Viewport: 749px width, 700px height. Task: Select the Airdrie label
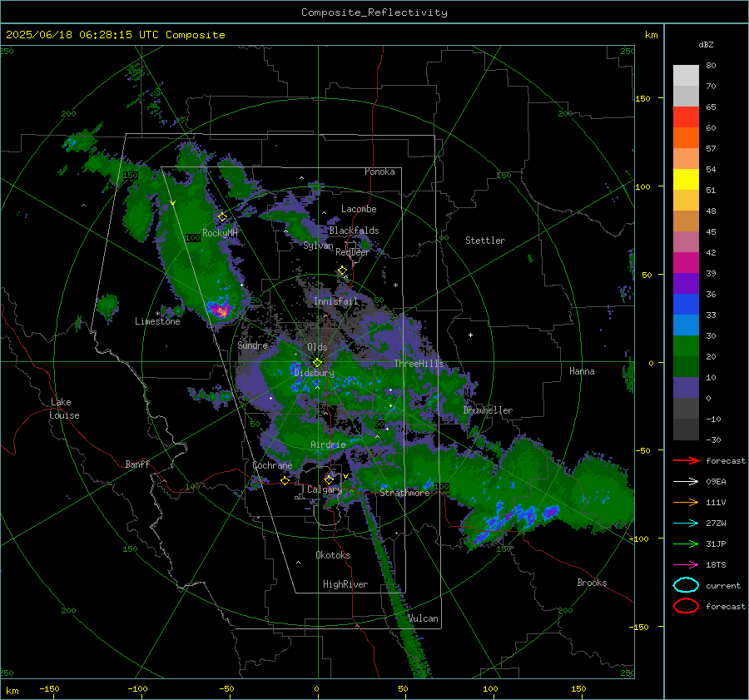pyautogui.click(x=328, y=444)
